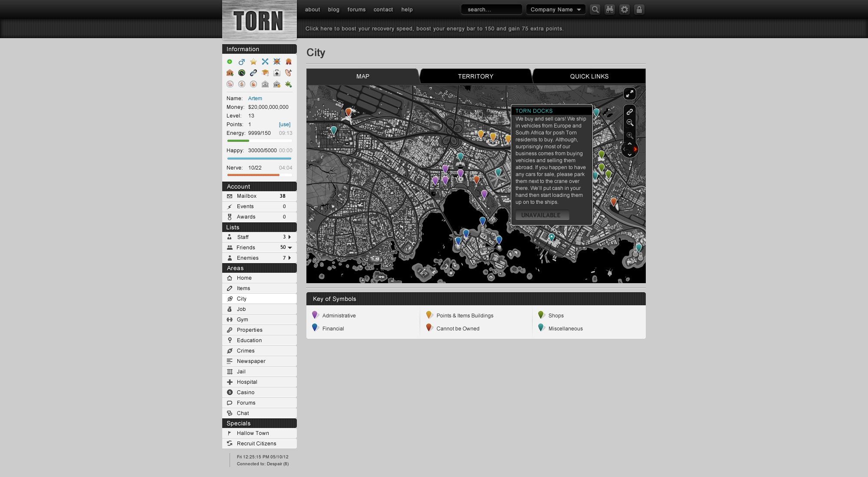Viewport: 868px width, 477px height.
Task: Click the blue crossed swords icon
Action: 265,62
